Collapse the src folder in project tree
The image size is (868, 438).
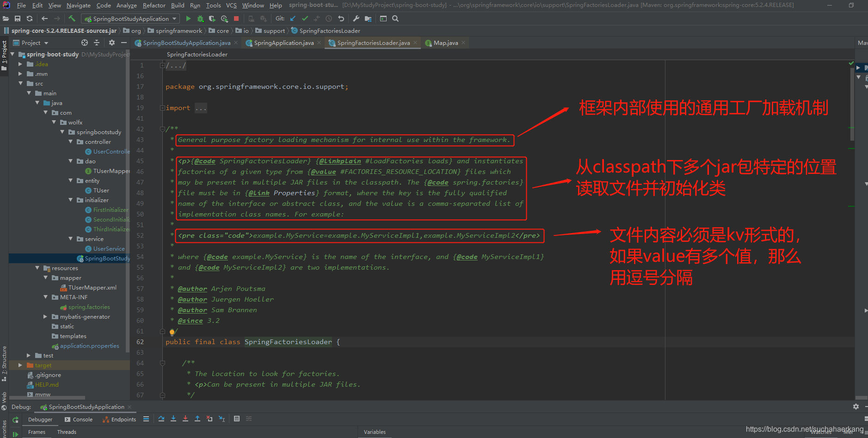pos(20,83)
